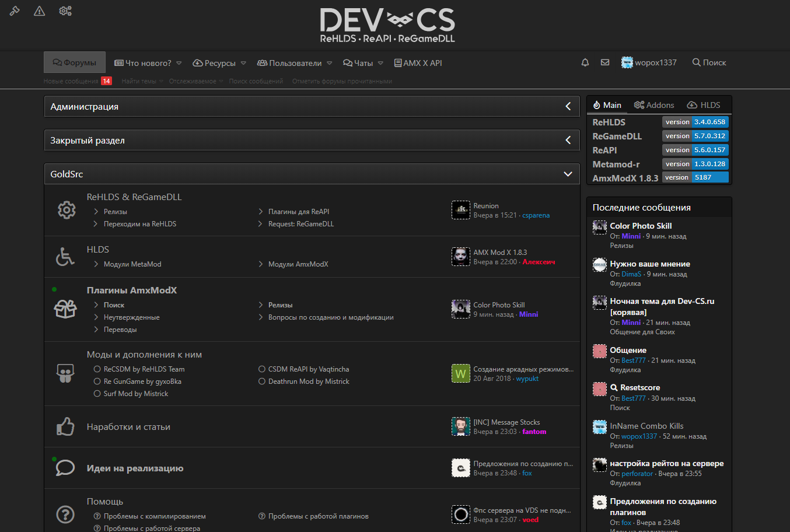Click Новые сообщения sub-nav link
The image size is (790, 532).
[71, 81]
